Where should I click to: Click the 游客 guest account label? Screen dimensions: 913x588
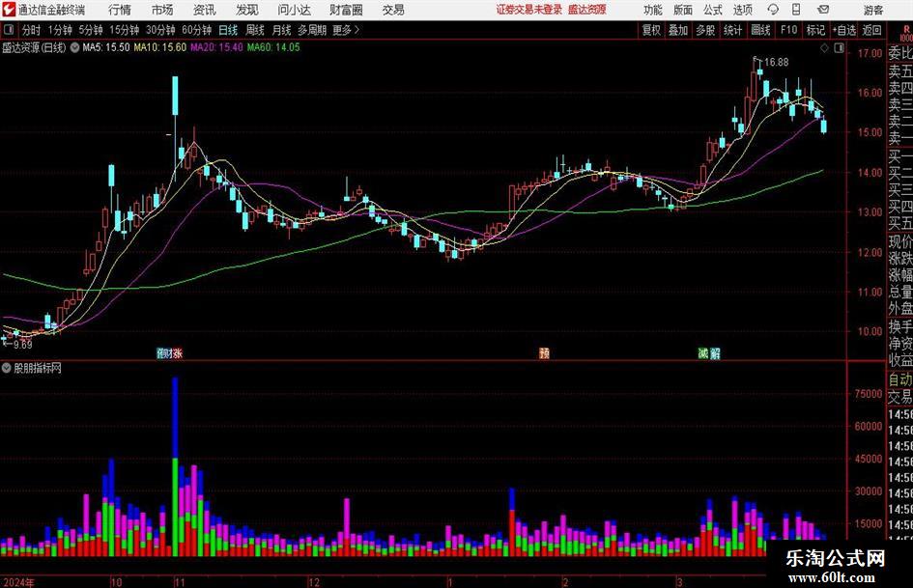click(x=873, y=10)
